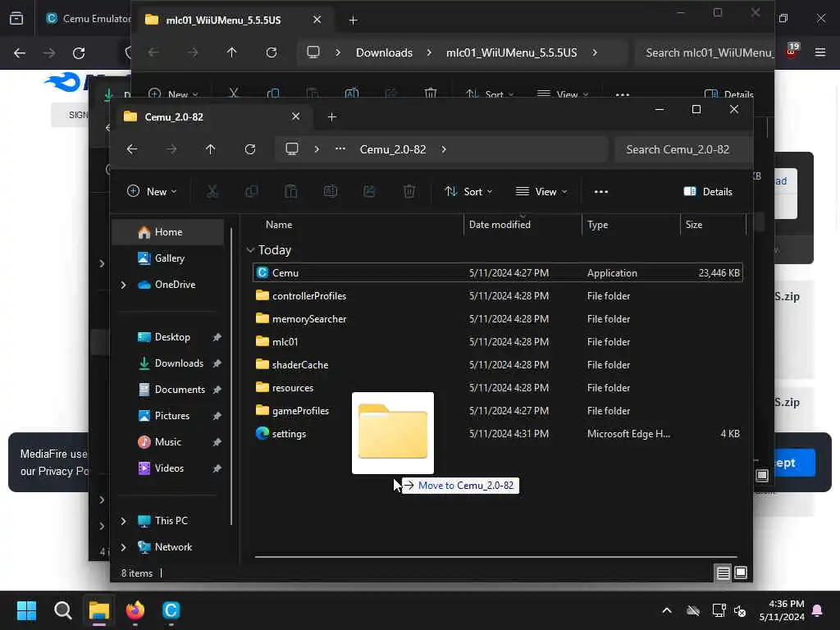Open Music in the navigation pane

click(168, 442)
